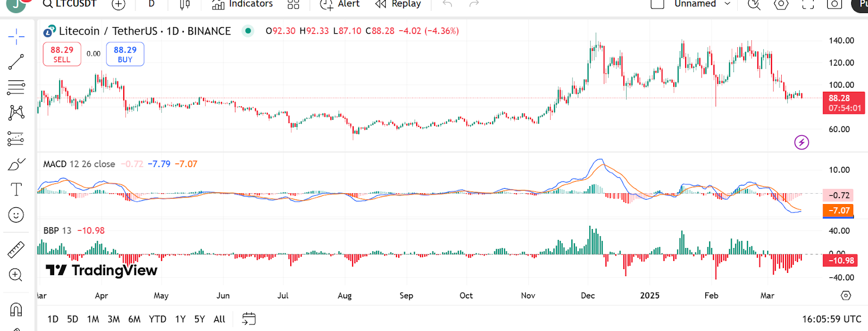This screenshot has width=868, height=331.
Task: Select the 5Y date range
Action: pyautogui.click(x=200, y=319)
